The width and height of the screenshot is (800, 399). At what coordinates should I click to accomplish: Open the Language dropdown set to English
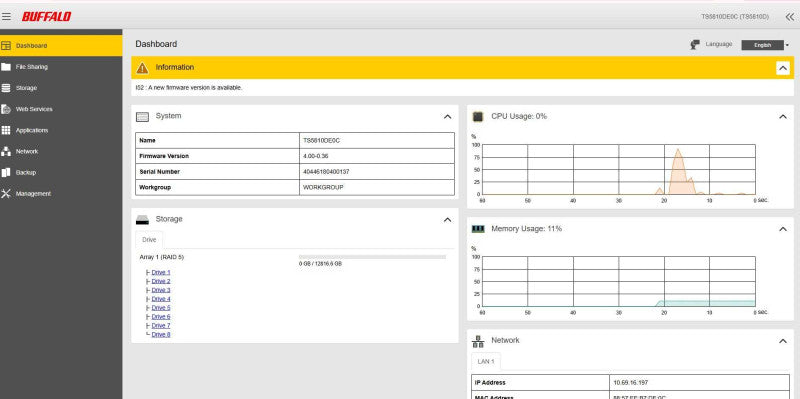click(x=764, y=45)
